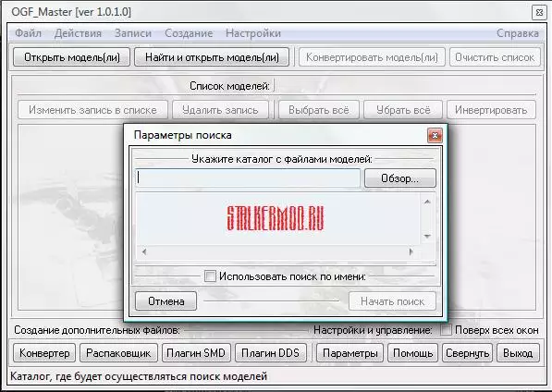
Task: Toggle Поверх всех окон checkbox
Action: tap(446, 330)
